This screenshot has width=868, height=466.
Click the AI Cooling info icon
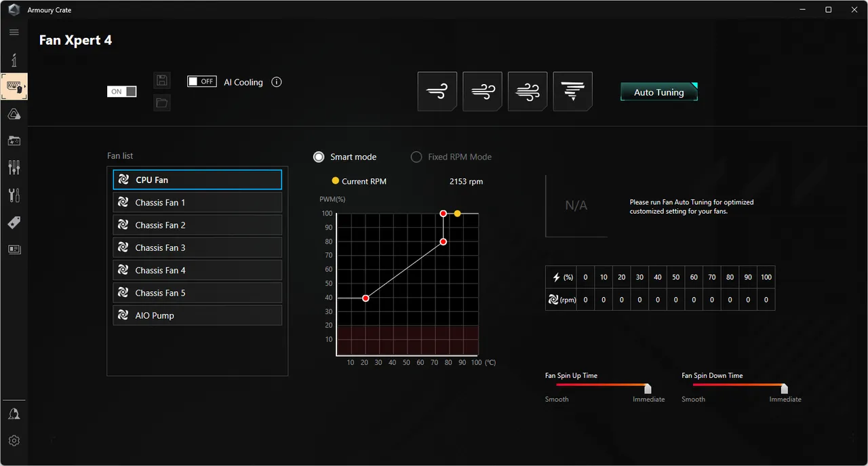click(x=277, y=82)
